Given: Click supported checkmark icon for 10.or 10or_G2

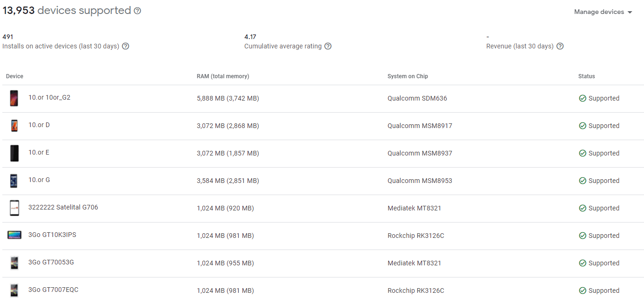Looking at the screenshot, I should 583,98.
